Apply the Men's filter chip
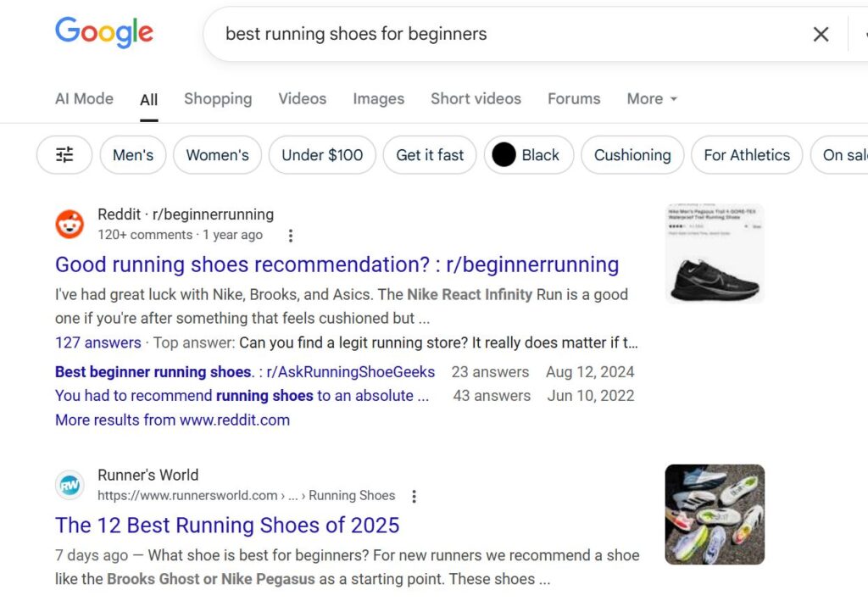 click(133, 155)
